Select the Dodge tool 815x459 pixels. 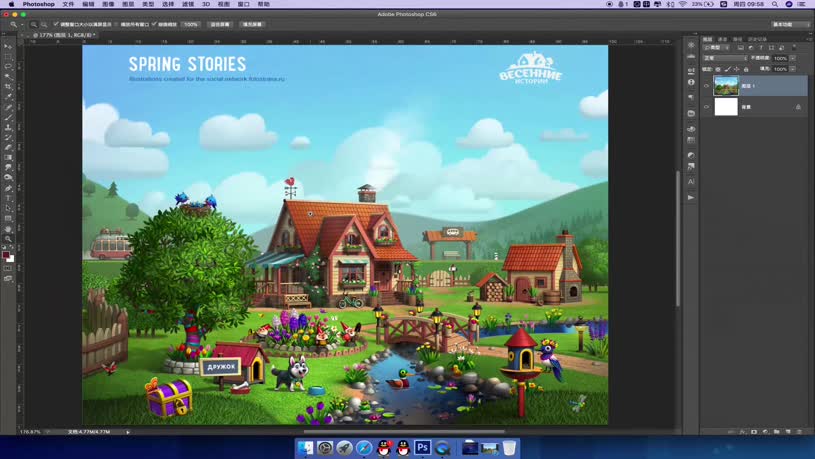pyautogui.click(x=8, y=178)
